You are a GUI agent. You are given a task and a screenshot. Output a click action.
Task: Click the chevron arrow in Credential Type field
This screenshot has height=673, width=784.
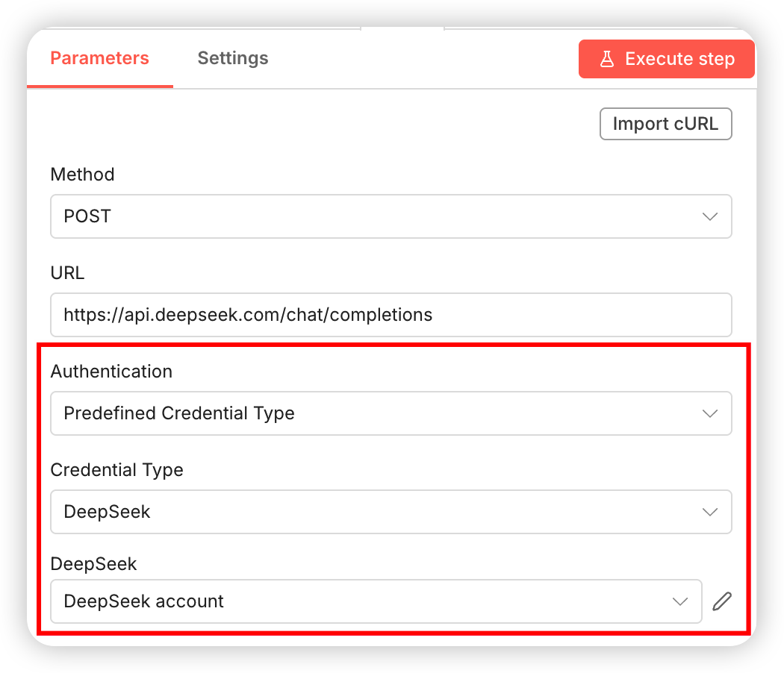[710, 512]
